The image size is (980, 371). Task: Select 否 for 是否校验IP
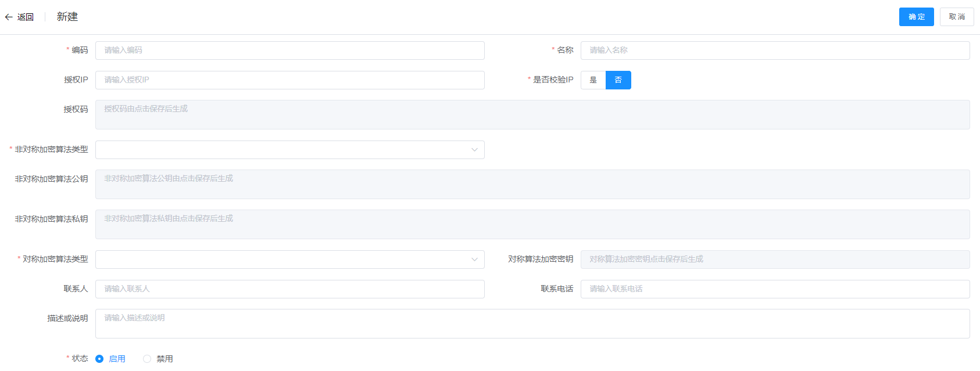[x=618, y=80]
